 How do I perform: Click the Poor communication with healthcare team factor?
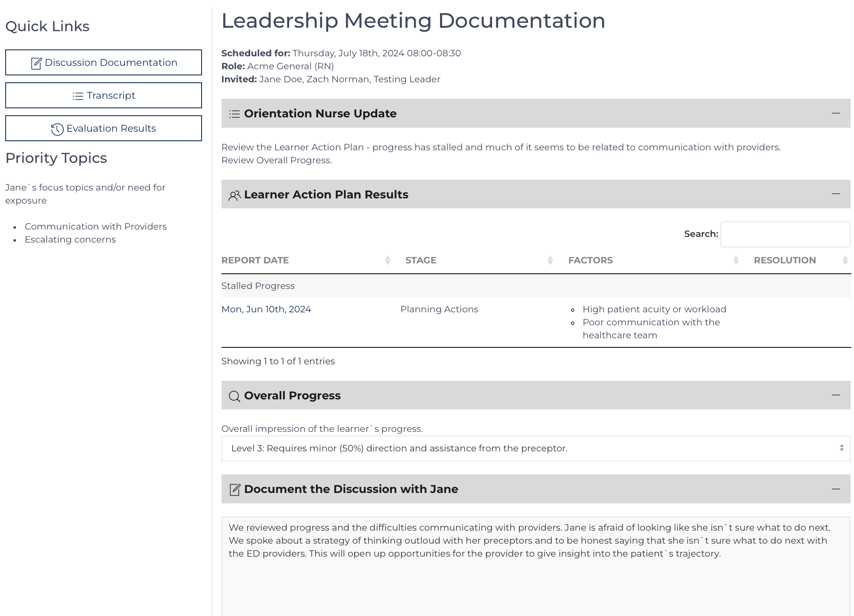651,329
